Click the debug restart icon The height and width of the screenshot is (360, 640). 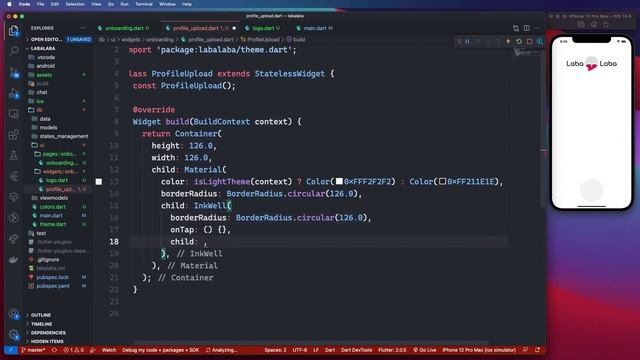click(519, 42)
